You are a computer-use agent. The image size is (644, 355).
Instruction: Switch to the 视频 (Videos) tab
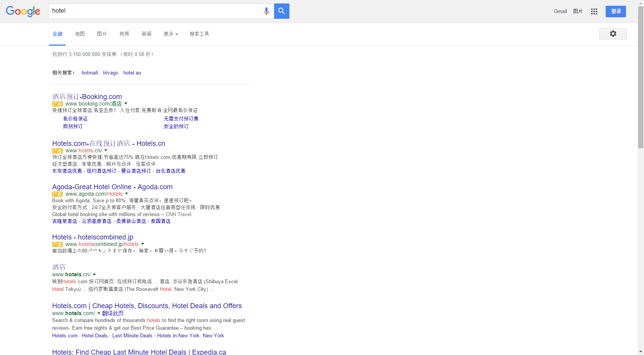point(124,34)
